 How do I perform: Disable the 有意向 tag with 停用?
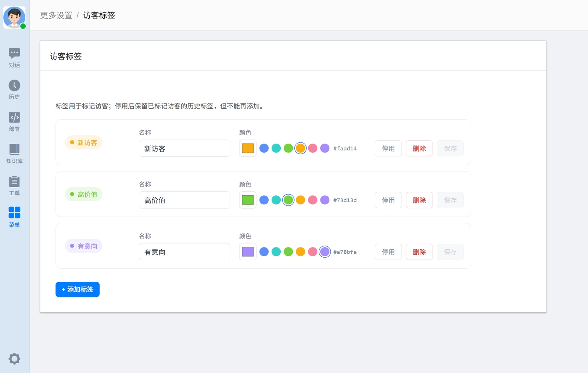[x=388, y=252]
